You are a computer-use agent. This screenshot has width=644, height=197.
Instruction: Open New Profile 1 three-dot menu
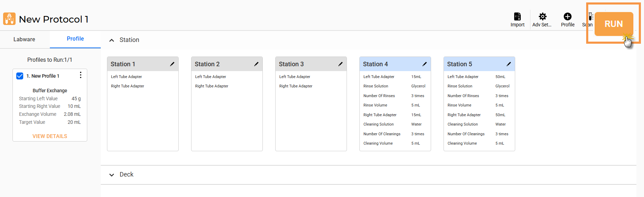pyautogui.click(x=81, y=75)
